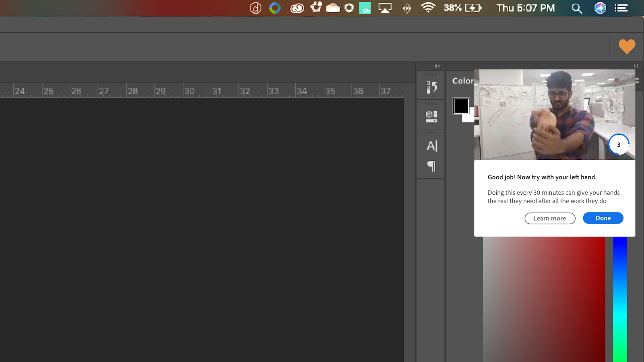The height and width of the screenshot is (362, 644).
Task: Click the multicolored ring menu bar icon
Action: click(275, 8)
